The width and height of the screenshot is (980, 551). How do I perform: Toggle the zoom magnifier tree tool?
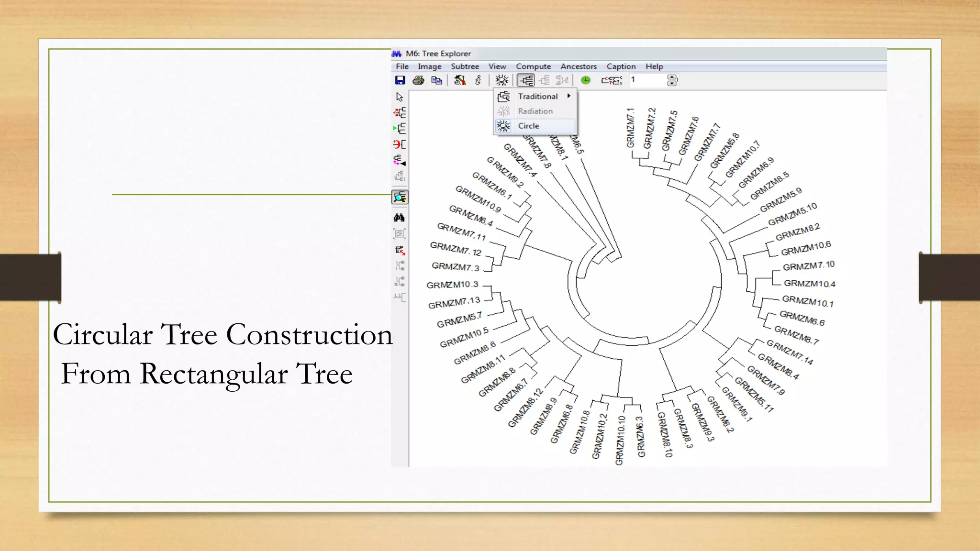coord(400,197)
